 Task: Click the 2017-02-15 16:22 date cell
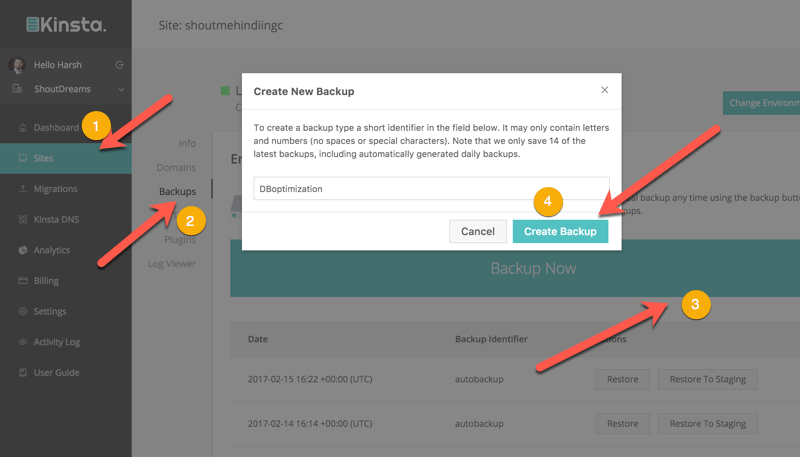[310, 379]
